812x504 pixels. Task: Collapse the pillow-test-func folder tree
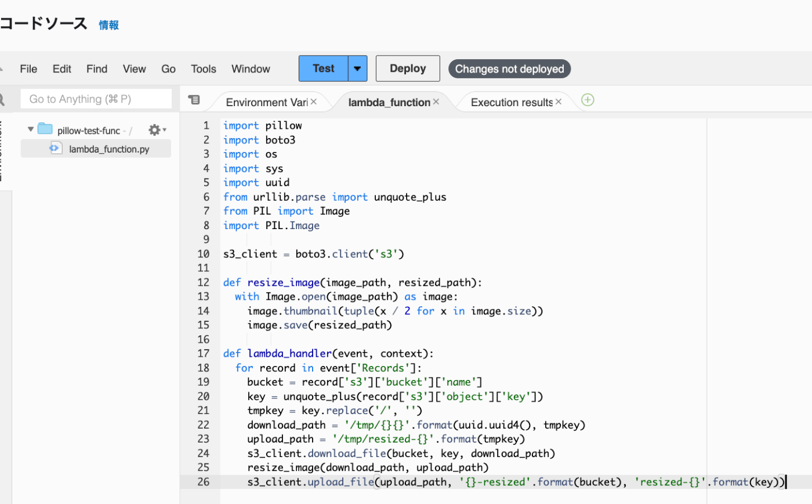click(31, 129)
